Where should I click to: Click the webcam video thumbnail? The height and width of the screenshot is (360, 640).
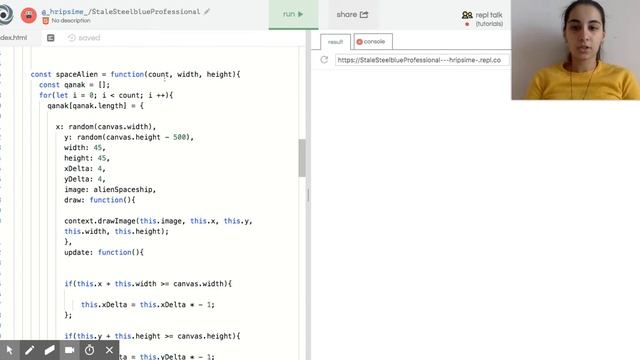576,50
